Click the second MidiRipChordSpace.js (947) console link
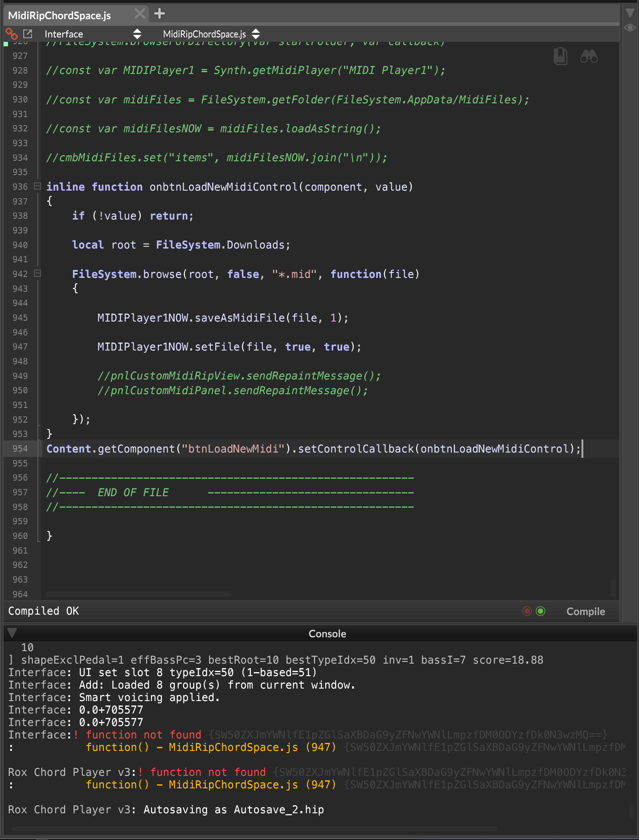The width and height of the screenshot is (639, 840). pos(252,785)
